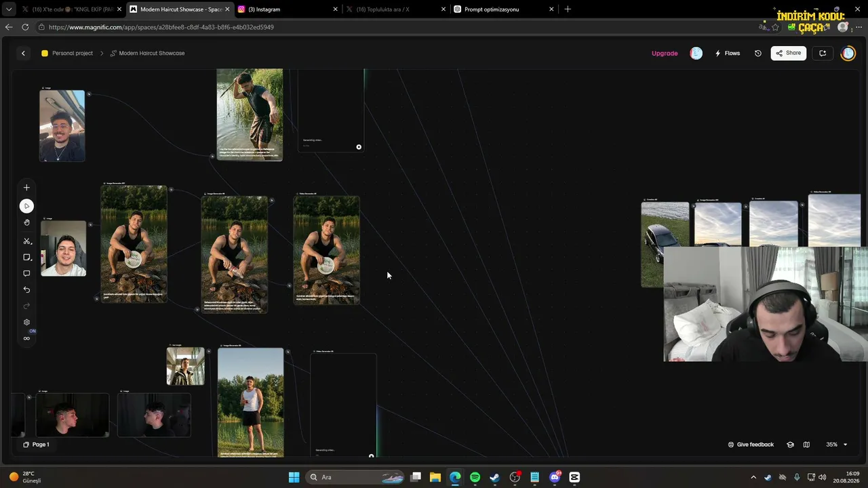This screenshot has width=868, height=488.
Task: Undo the last canvas action
Action: pos(26,290)
